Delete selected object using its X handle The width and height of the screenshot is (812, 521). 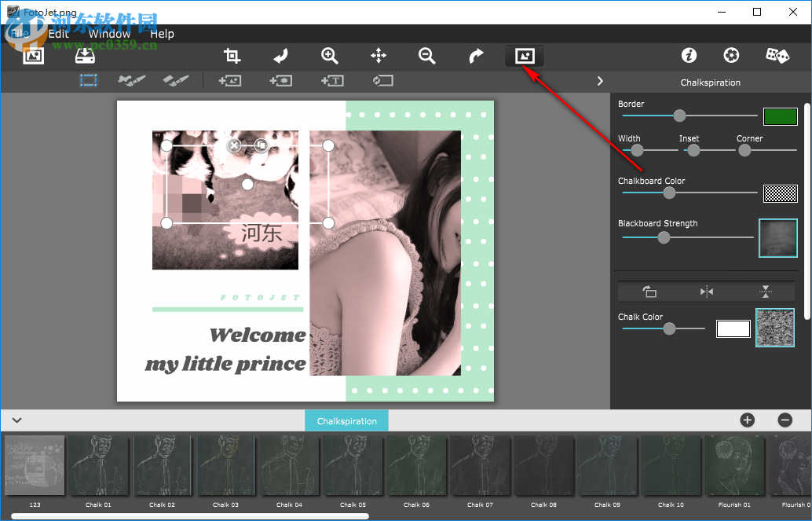[x=234, y=145]
